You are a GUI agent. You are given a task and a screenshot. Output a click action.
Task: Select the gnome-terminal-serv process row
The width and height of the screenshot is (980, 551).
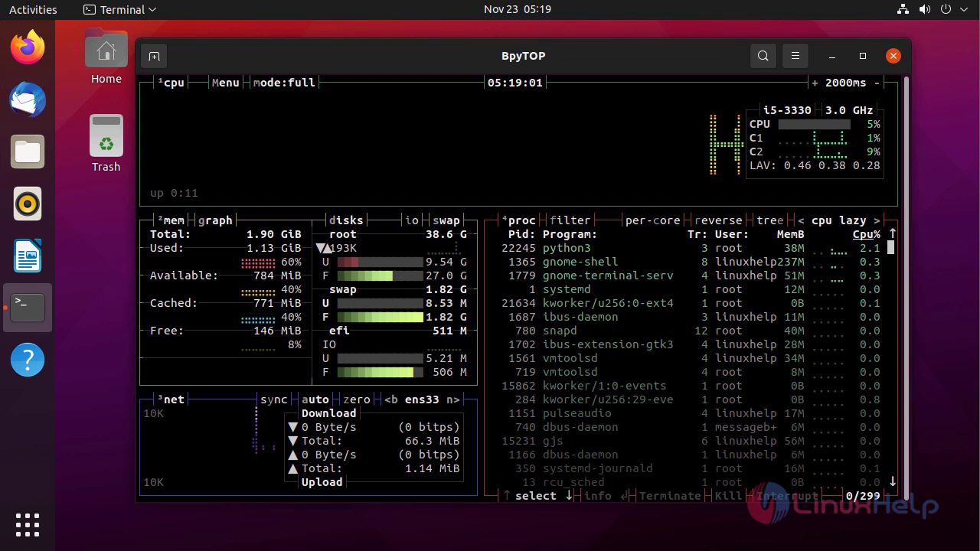click(691, 275)
